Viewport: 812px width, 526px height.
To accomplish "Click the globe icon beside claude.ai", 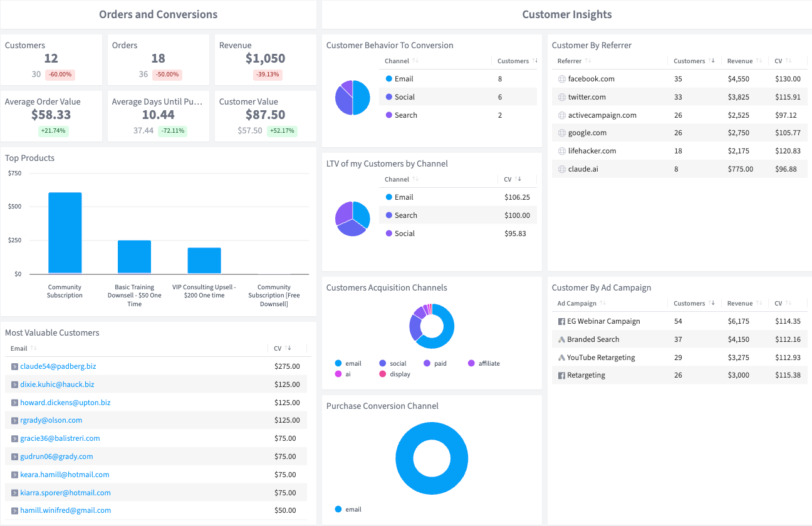I will tap(562, 169).
